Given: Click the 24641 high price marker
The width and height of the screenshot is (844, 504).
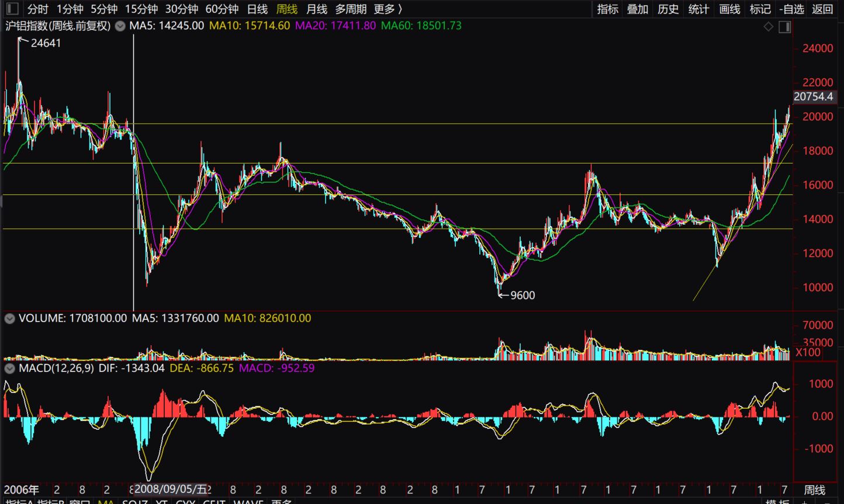Looking at the screenshot, I should (46, 43).
